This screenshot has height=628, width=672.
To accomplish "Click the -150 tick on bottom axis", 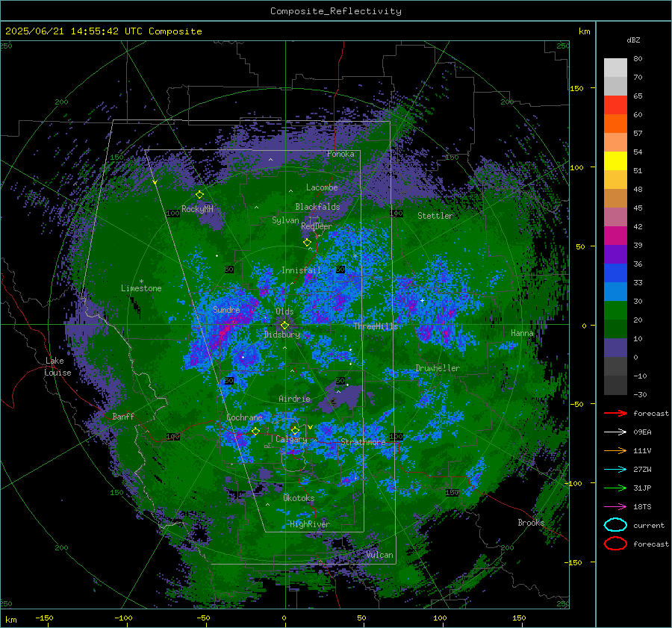I will tap(44, 618).
